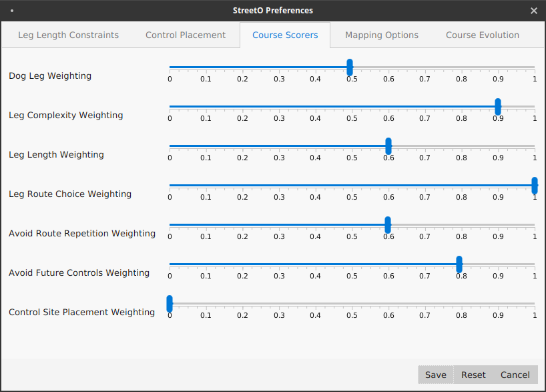Click the Avoid Route Repetition Weighting slider handle
This screenshot has height=392, width=546.
pyautogui.click(x=388, y=225)
